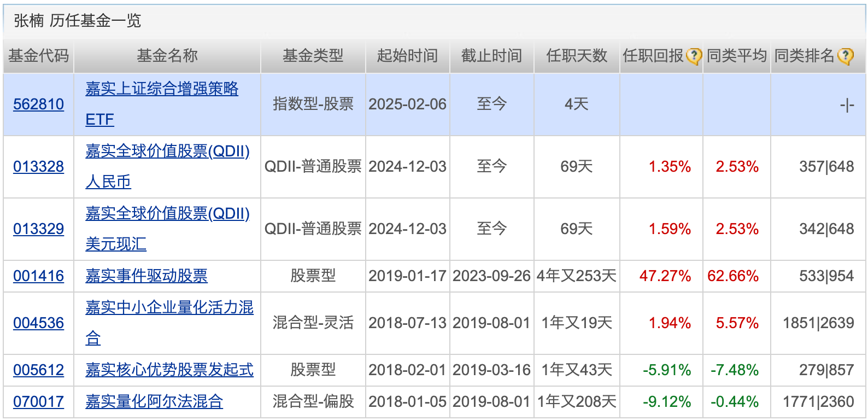Screen dimensions: 868x420
Task: Select return value -9.12%
Action: pos(667,401)
